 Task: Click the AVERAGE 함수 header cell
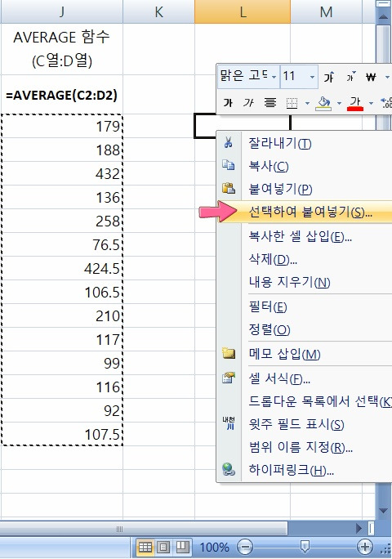click(61, 49)
